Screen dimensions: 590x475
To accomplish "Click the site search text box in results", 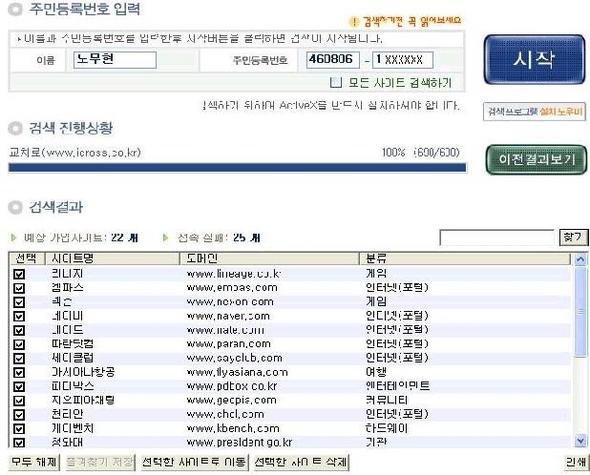I will pos(497,238).
